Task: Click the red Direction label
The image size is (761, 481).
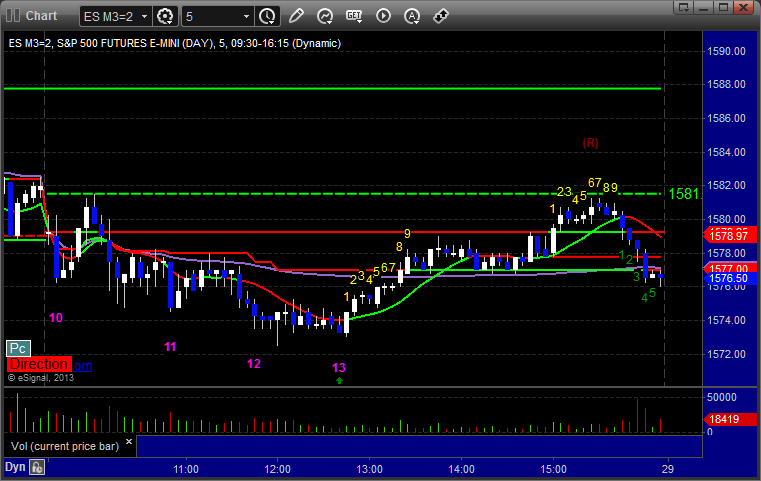Action: pyautogui.click(x=39, y=364)
